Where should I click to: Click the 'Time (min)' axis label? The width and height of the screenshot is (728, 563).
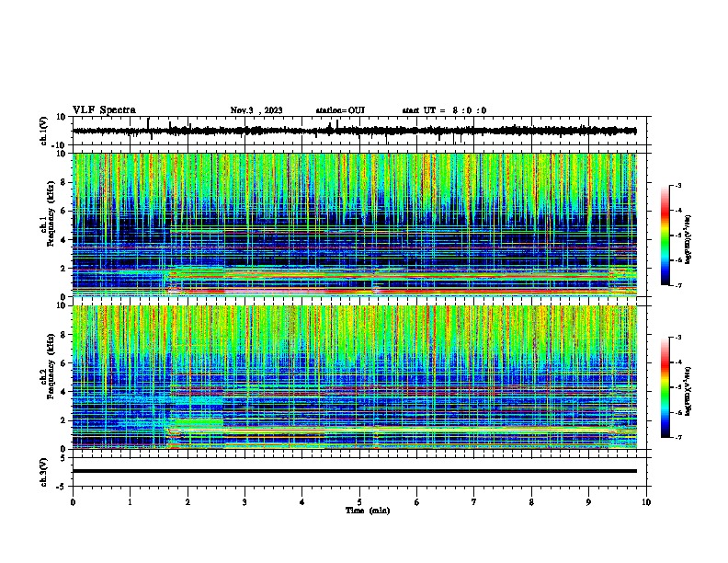click(x=368, y=511)
